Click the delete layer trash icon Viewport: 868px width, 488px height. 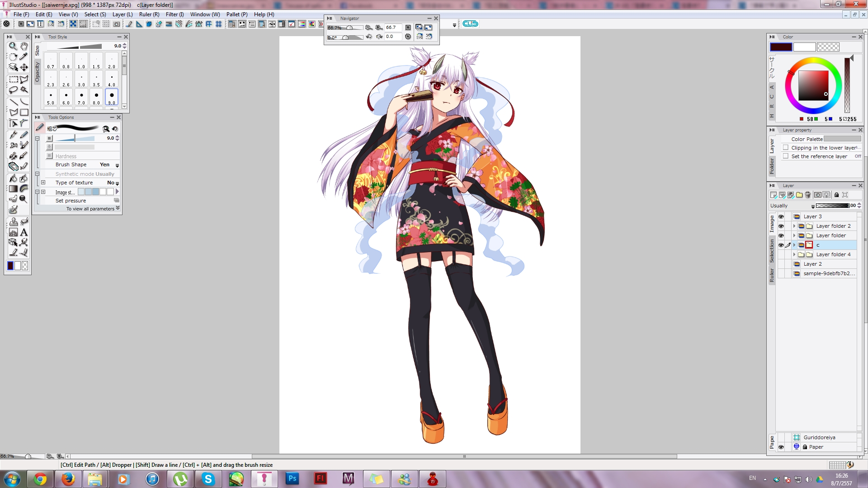tap(808, 195)
